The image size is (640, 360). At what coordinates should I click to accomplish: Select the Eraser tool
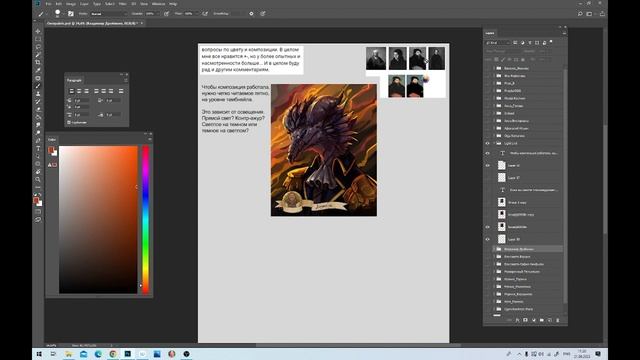[x=38, y=109]
